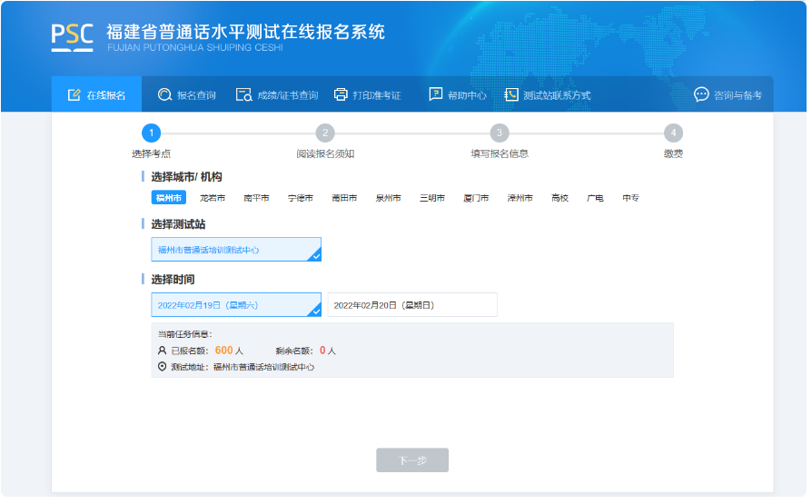Switch to 高校 institution category
The image size is (812, 504).
point(559,198)
